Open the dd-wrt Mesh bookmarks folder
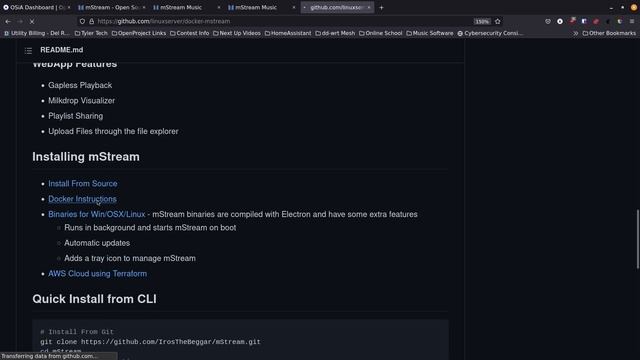Image resolution: width=640 pixels, height=360 pixels. (335, 33)
